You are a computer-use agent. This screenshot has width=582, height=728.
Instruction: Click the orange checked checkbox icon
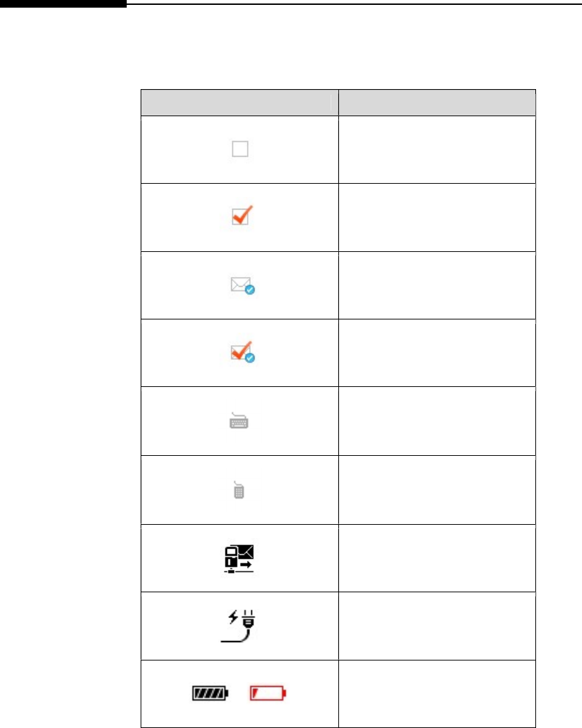242,216
